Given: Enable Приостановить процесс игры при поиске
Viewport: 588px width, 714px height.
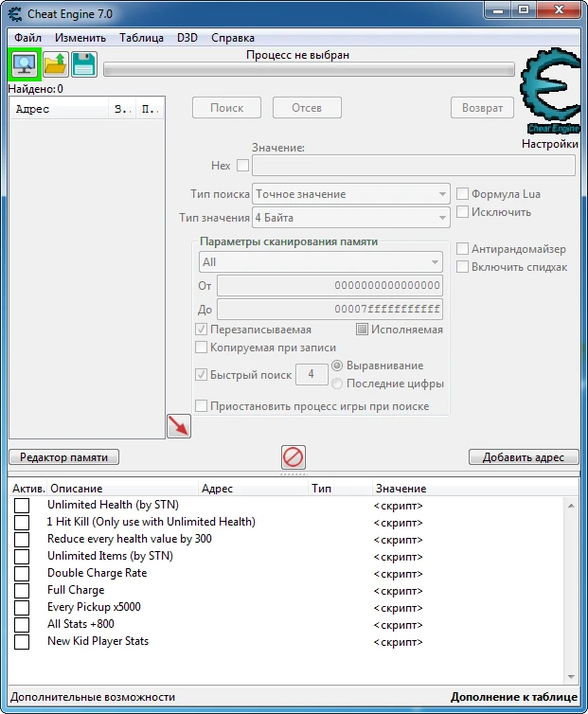Looking at the screenshot, I should tap(201, 405).
